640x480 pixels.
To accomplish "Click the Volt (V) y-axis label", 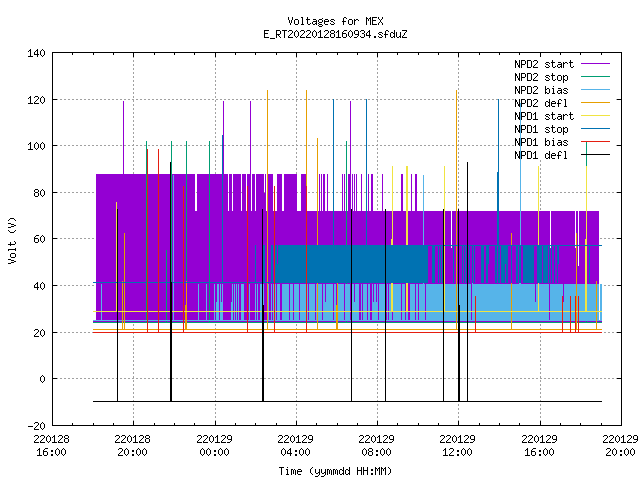I will point(13,240).
